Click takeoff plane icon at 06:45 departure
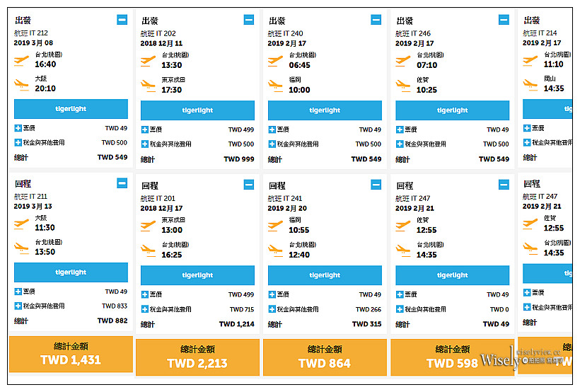Image resolution: width=580 pixels, height=392 pixels. (275, 61)
